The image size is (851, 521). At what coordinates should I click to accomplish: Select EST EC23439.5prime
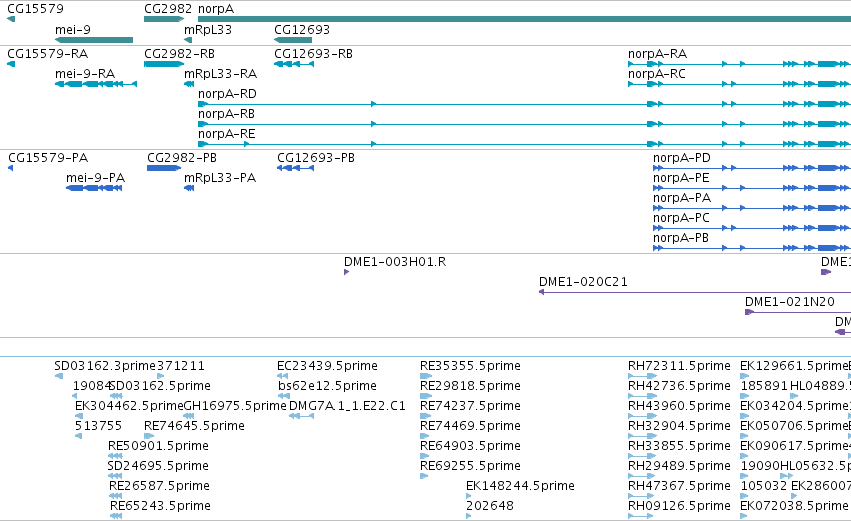point(327,366)
